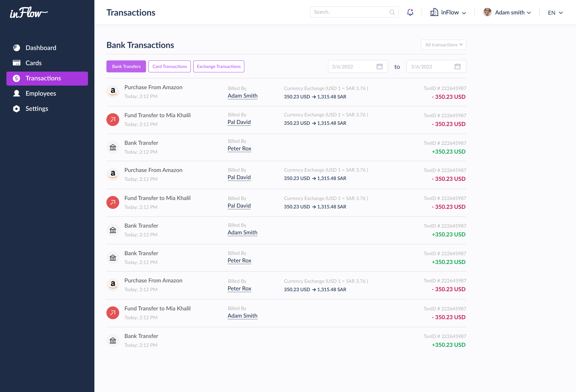
Task: Open Employees section in sidebar
Action: (x=41, y=93)
